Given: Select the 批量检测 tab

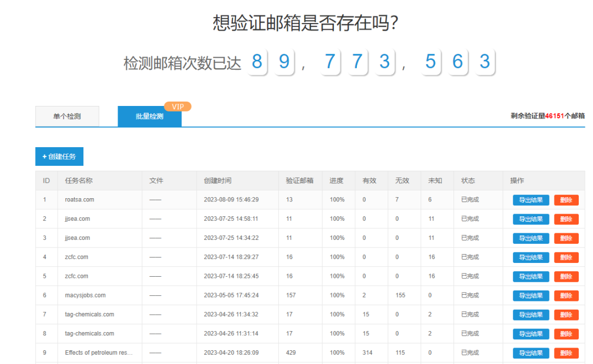Looking at the screenshot, I should pos(149,116).
